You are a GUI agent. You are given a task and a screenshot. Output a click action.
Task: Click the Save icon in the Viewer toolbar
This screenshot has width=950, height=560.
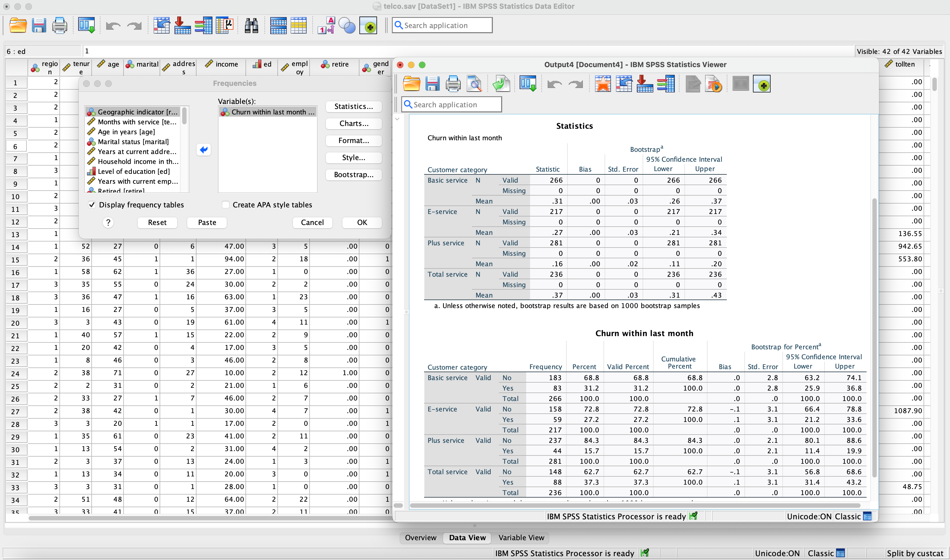click(x=432, y=83)
